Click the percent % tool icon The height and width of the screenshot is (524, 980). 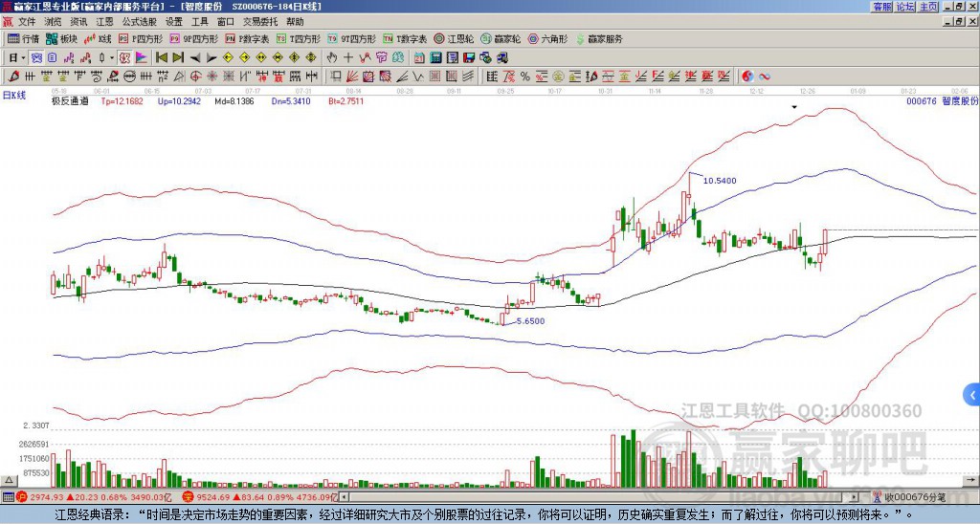coord(525,76)
